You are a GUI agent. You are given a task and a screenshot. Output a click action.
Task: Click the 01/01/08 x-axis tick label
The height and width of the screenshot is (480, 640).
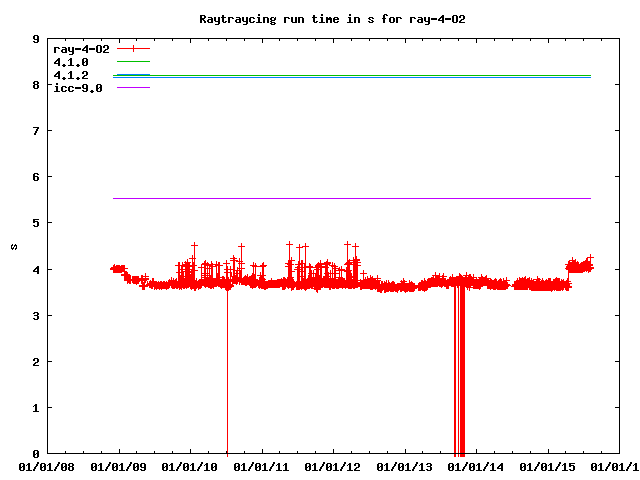(x=47, y=467)
